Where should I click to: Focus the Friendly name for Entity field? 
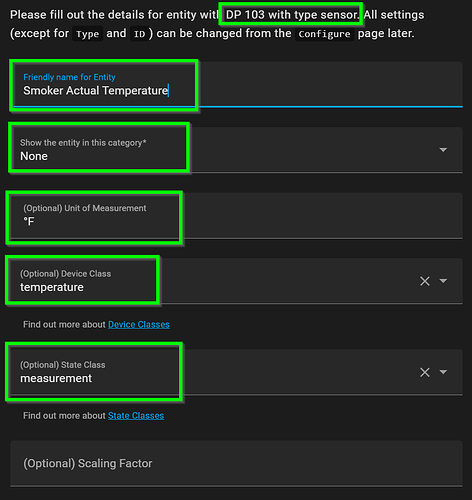click(x=236, y=84)
